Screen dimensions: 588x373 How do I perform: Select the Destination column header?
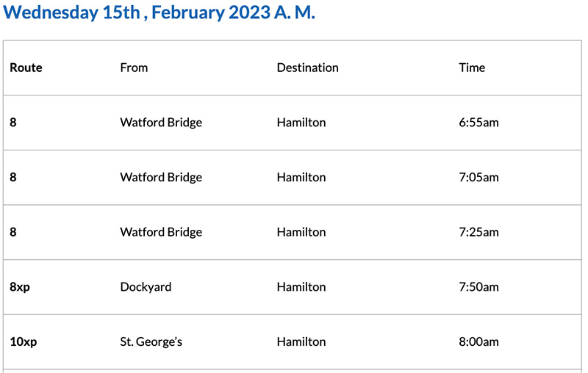pyautogui.click(x=307, y=68)
